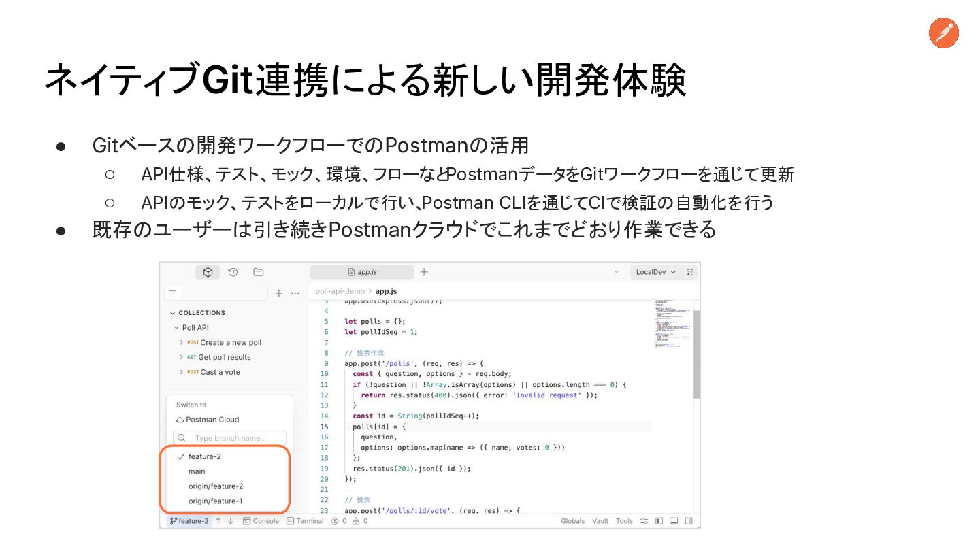Viewport: 980px width, 551px height.
Task: Open the Get poll results GET request
Action: coord(218,358)
